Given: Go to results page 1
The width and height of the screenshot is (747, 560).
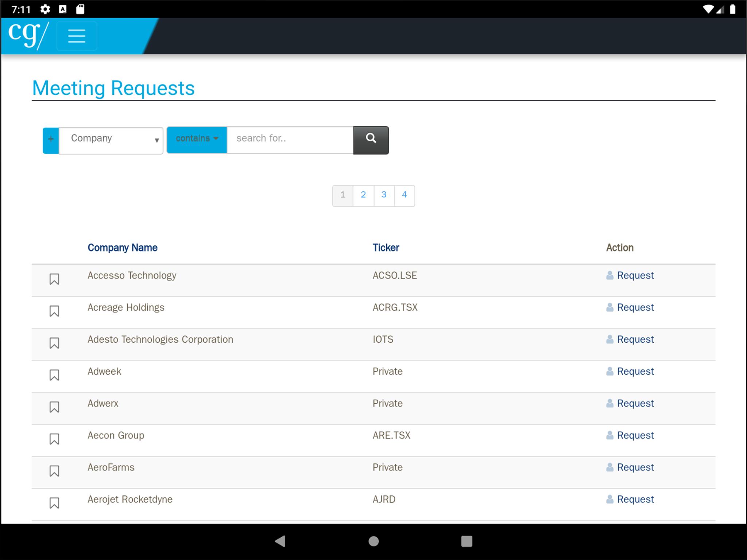Looking at the screenshot, I should (x=343, y=196).
